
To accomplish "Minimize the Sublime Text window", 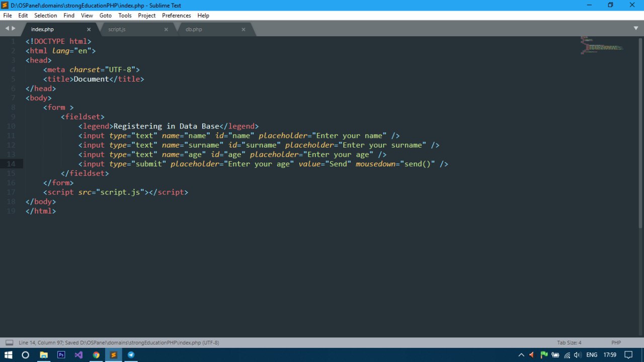I will 589,5.
